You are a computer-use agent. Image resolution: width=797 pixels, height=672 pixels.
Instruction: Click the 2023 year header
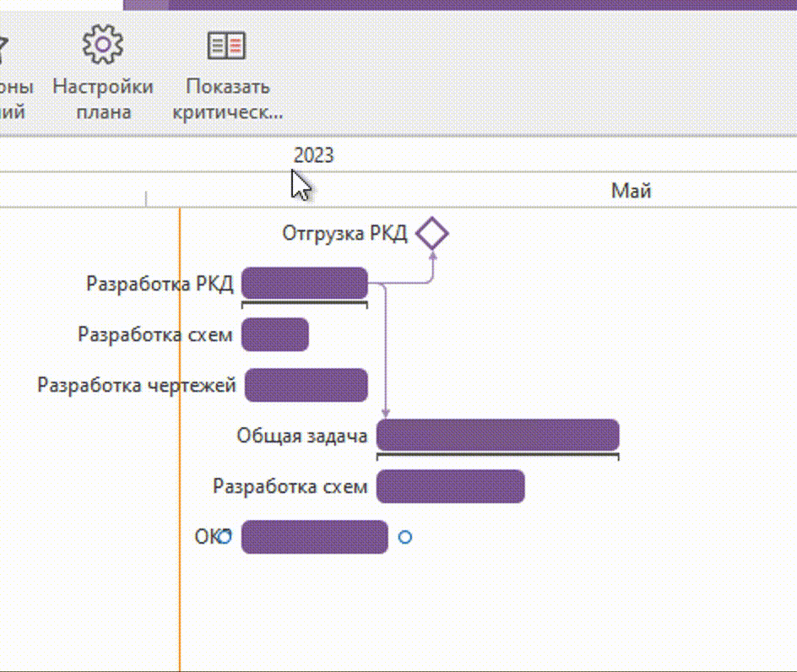click(x=313, y=155)
